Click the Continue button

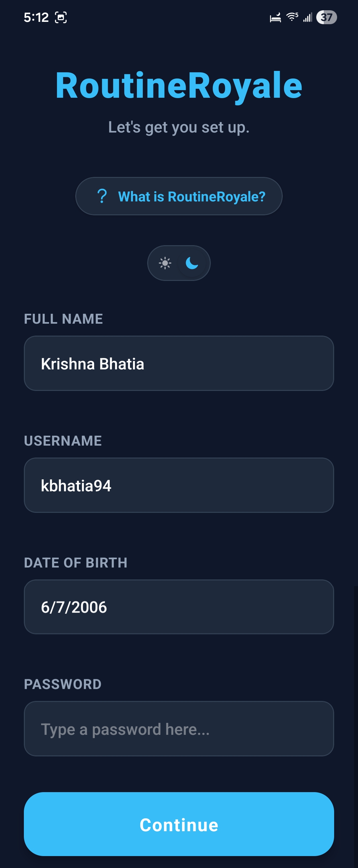tap(179, 824)
